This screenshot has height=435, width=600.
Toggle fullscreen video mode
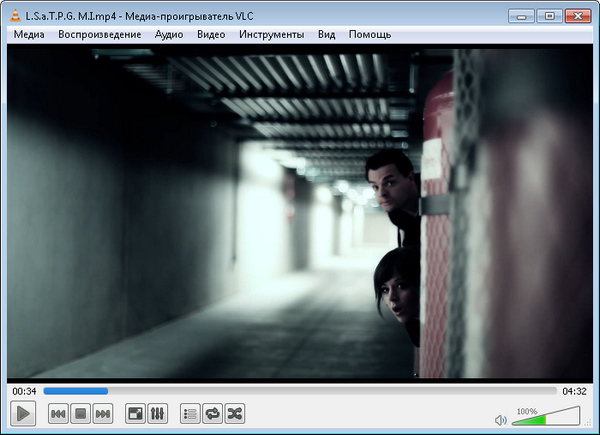135,413
